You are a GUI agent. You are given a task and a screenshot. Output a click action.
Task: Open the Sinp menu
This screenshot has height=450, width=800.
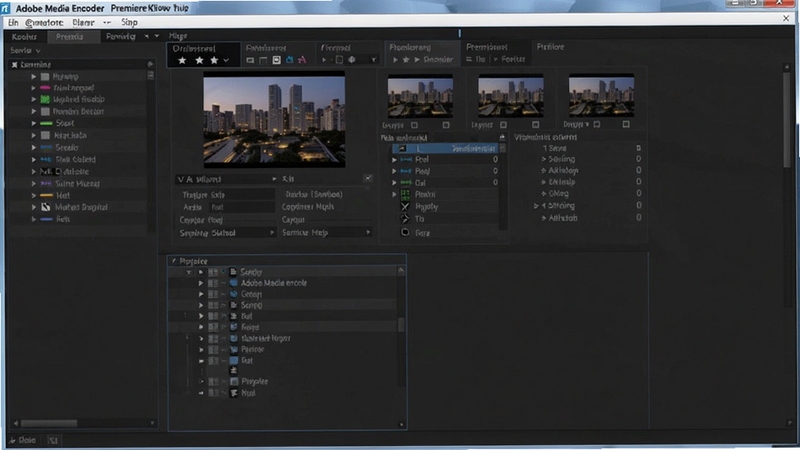(x=129, y=22)
